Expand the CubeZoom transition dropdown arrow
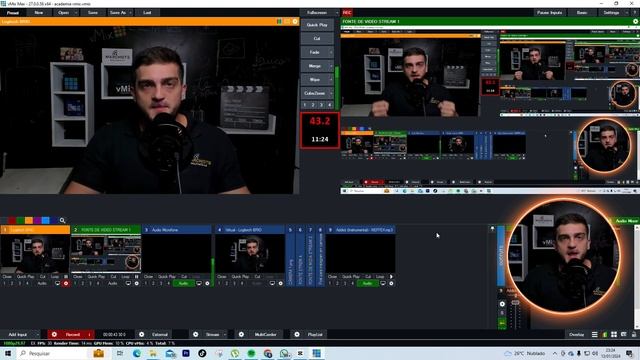Image resolution: width=640 pixels, height=360 pixels. coord(331,93)
